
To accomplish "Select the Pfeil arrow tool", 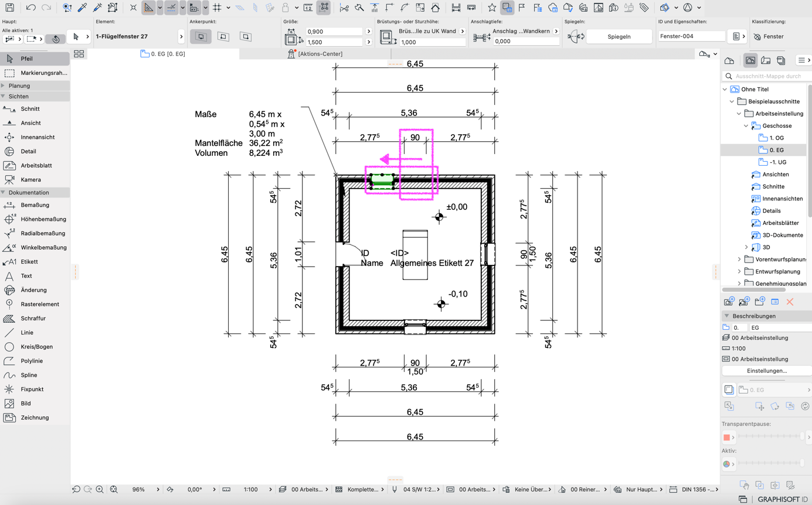I will pos(35,59).
